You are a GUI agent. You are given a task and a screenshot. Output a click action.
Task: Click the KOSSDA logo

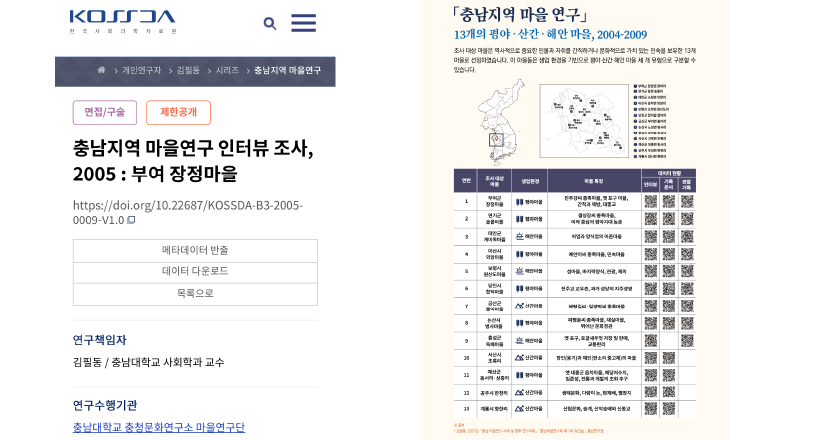(122, 21)
